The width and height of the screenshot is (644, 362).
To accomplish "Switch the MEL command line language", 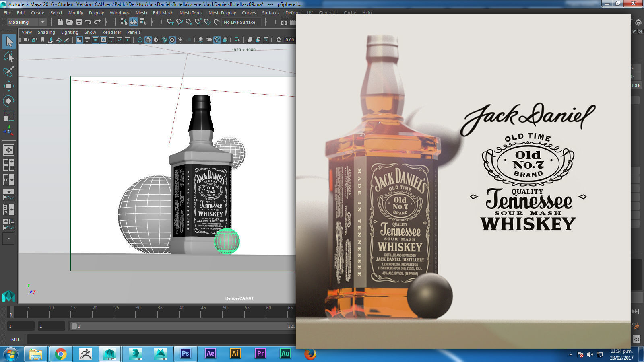I will point(15,339).
